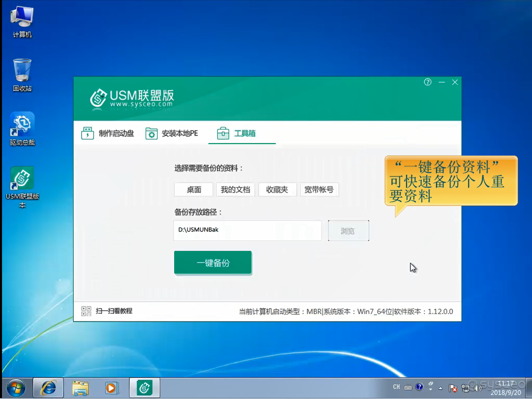Viewport: 532px width, 399px height.
Task: Click the USM app icon in taskbar
Action: 145,387
